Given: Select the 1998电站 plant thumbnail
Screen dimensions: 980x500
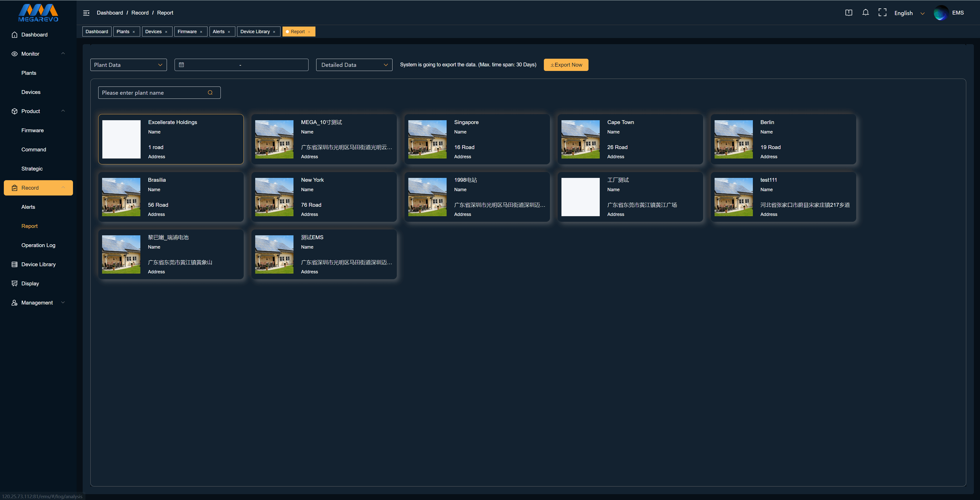Looking at the screenshot, I should (427, 197).
